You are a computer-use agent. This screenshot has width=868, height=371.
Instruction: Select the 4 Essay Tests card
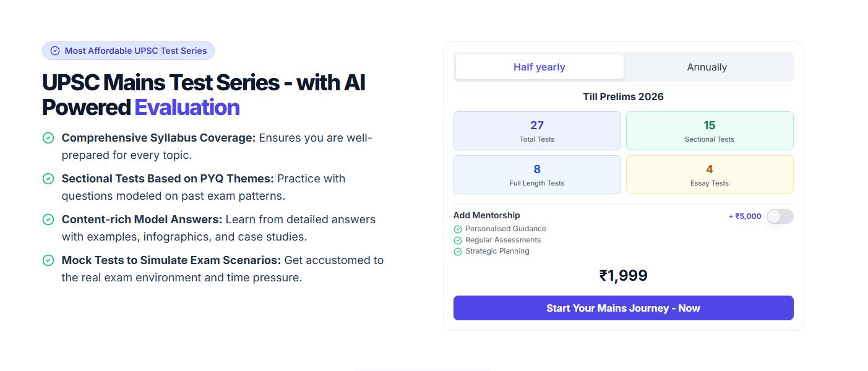pos(709,174)
